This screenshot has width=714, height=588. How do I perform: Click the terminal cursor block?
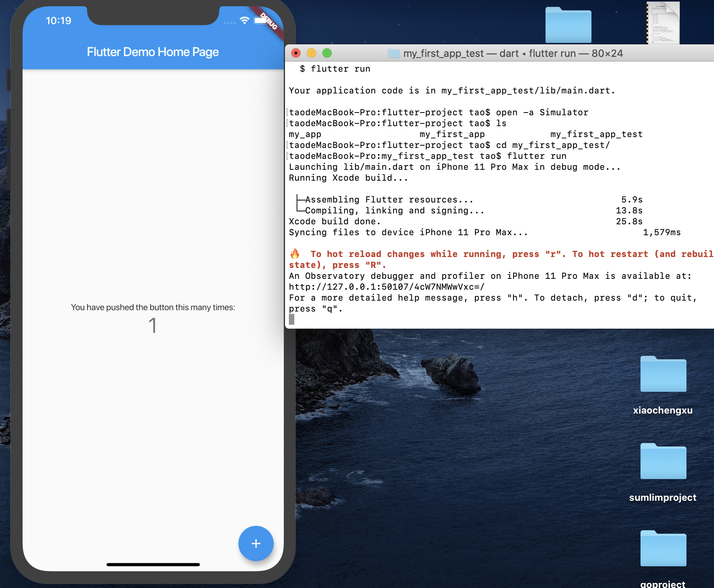point(292,320)
